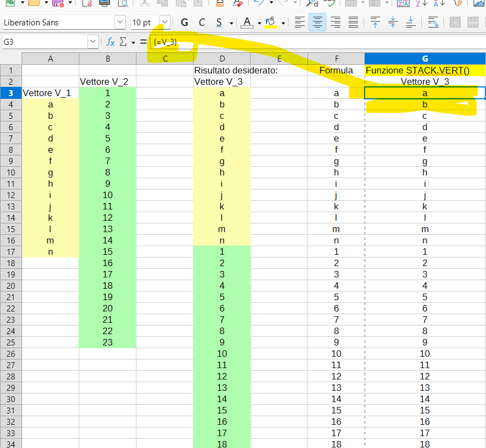
Task: Open the Function Wizard (fx)
Action: point(111,42)
